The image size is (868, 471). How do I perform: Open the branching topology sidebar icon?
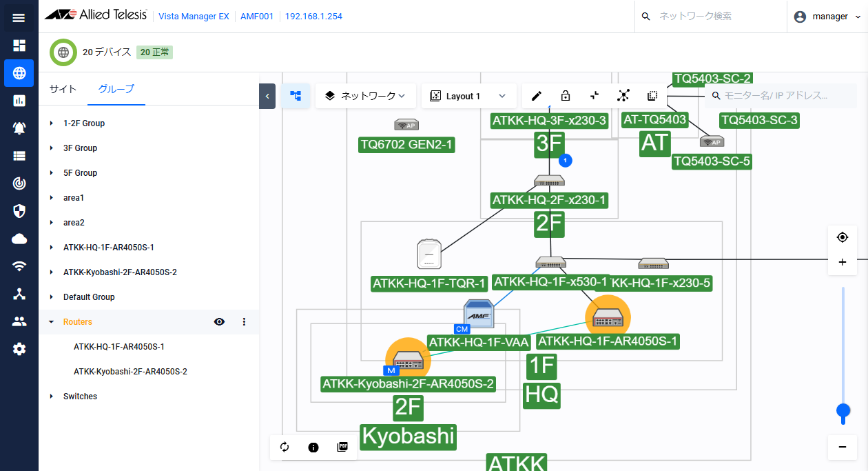pyautogui.click(x=19, y=294)
